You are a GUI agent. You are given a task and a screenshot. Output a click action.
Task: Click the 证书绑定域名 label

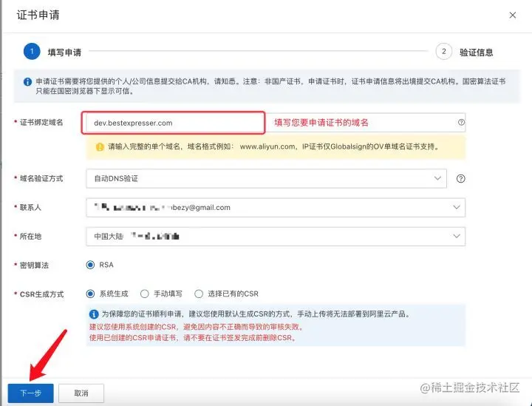[x=41, y=123]
